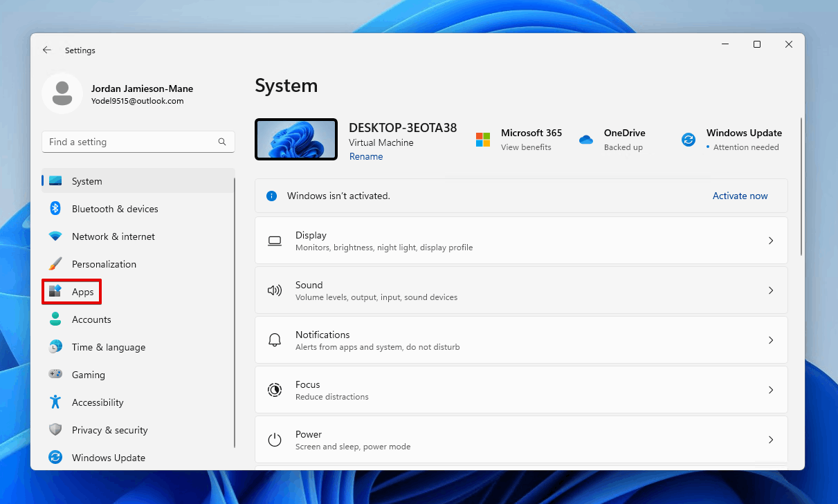Click 'Volume levels, output, input' description
This screenshot has height=504, width=838.
[x=376, y=297]
